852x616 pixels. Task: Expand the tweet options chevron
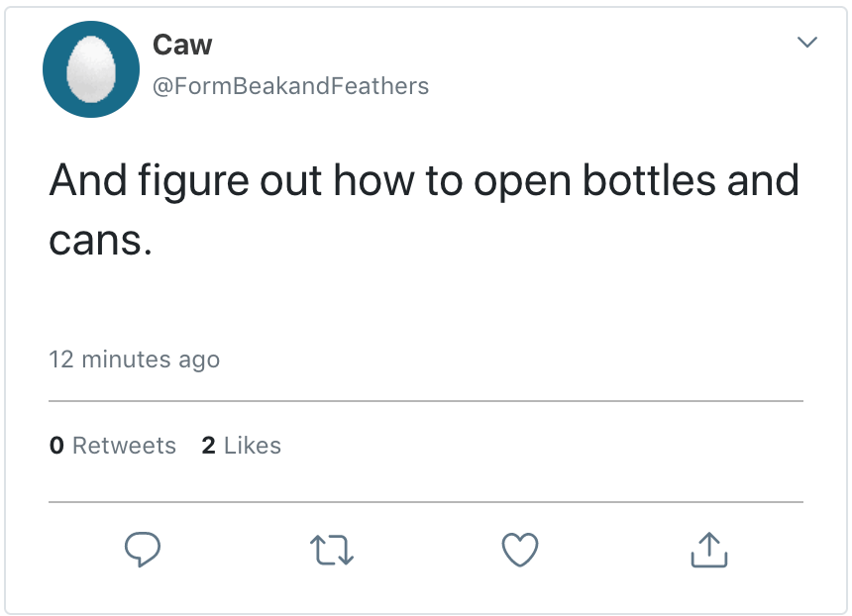(807, 43)
